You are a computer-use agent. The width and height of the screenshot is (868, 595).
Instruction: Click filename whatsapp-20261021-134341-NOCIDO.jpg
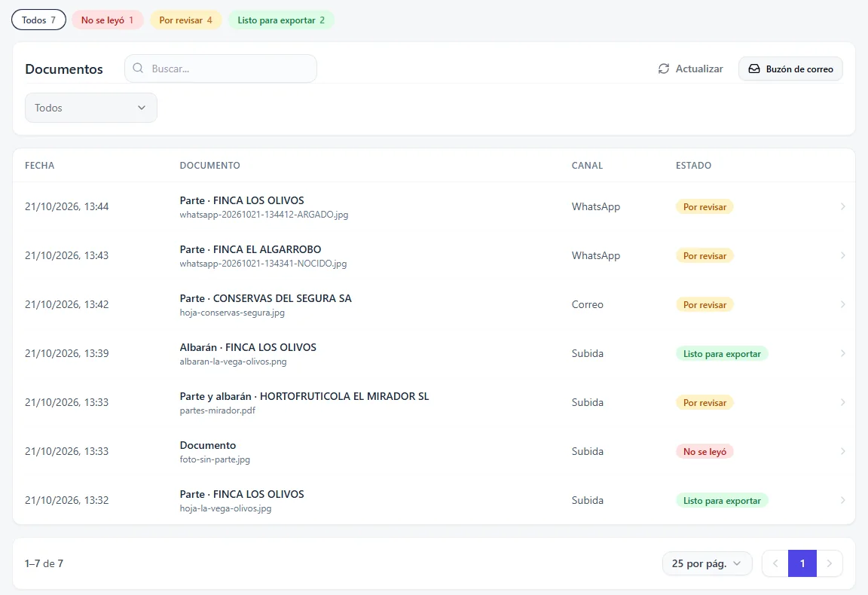coord(263,264)
